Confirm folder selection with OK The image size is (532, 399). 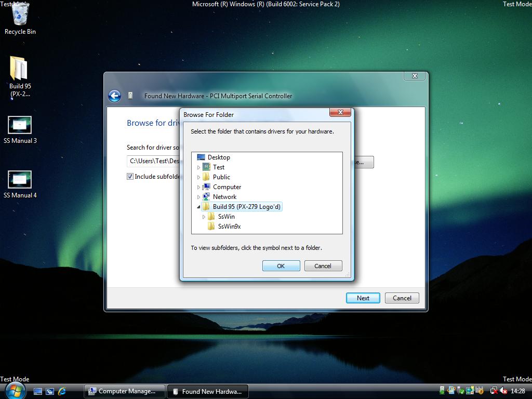[281, 265]
